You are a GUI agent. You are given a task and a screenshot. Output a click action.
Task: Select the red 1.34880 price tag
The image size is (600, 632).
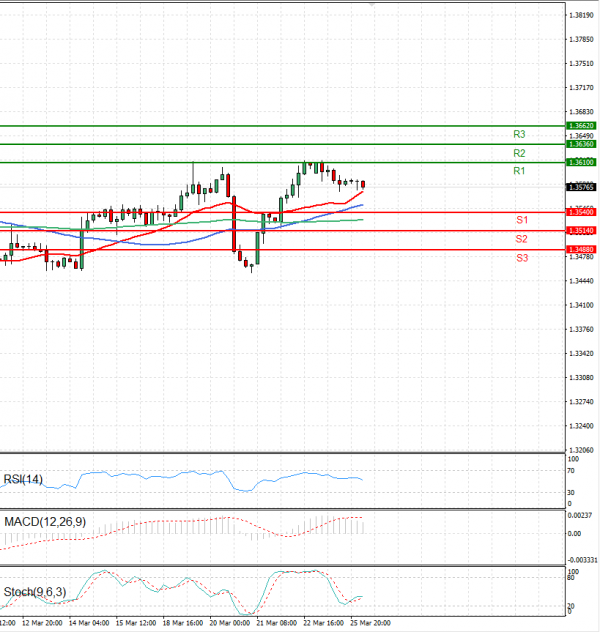pos(581,249)
